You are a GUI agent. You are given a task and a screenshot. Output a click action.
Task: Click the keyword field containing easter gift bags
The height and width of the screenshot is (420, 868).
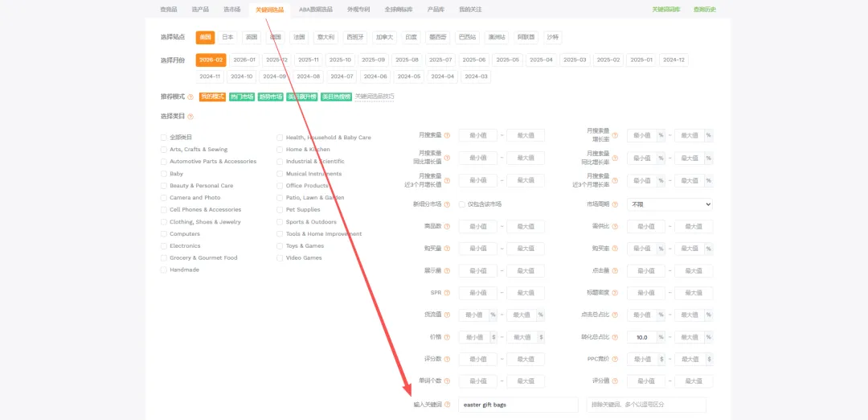pyautogui.click(x=518, y=405)
